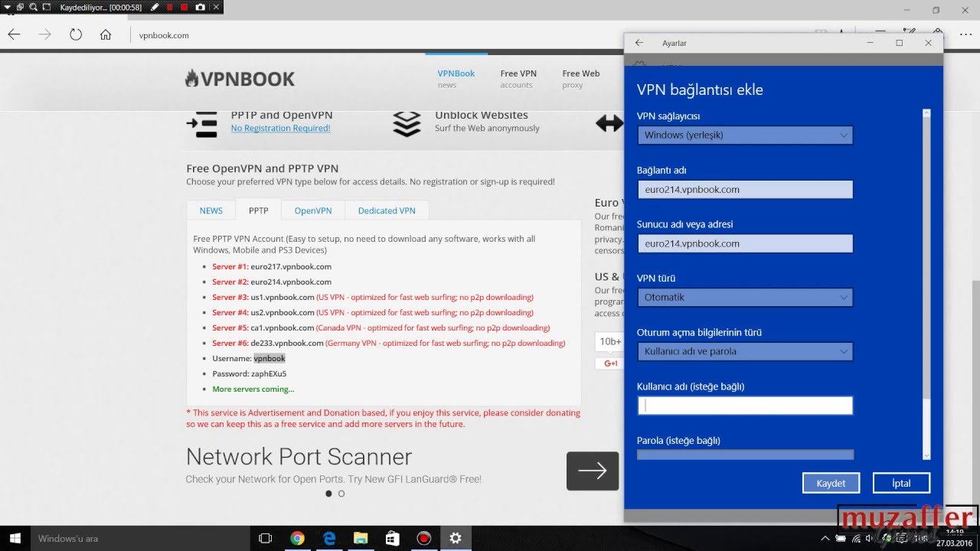The height and width of the screenshot is (551, 980).
Task: Click the Edge forward arrow
Action: [x=45, y=34]
